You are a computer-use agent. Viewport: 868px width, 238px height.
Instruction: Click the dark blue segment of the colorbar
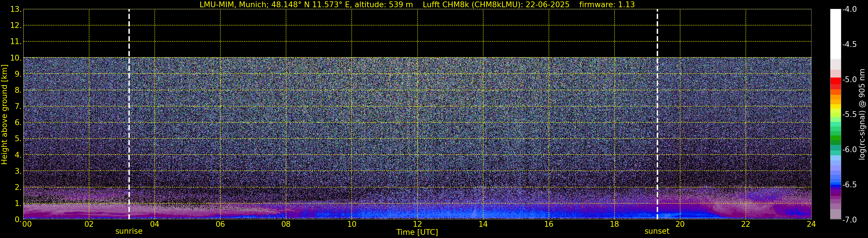tap(835, 186)
